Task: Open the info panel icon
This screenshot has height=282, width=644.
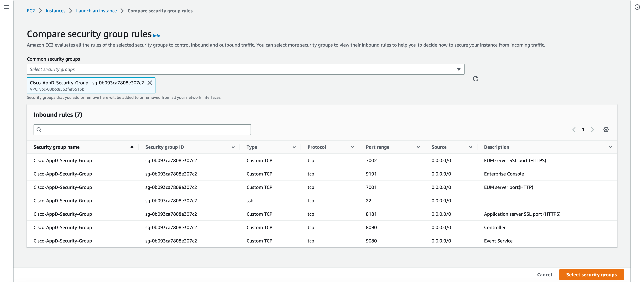Action: (x=637, y=7)
